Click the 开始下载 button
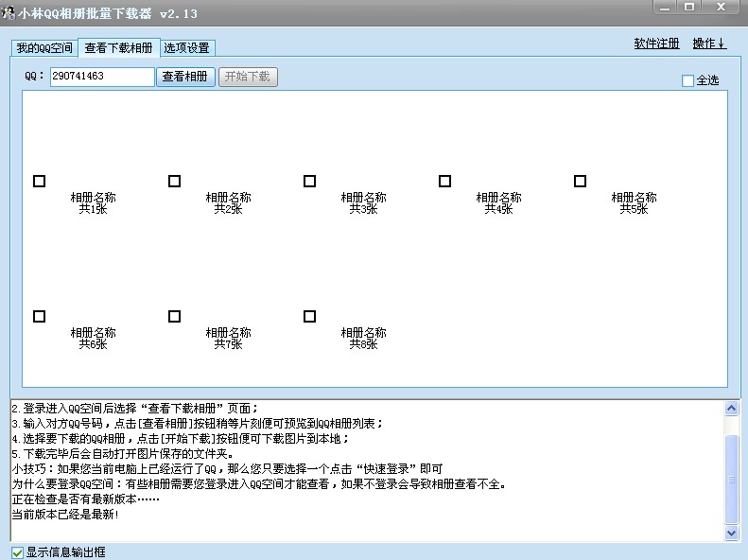748x560 pixels. [248, 77]
